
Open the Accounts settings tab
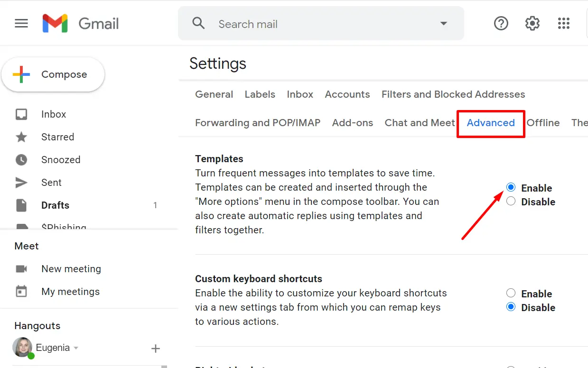(x=347, y=94)
